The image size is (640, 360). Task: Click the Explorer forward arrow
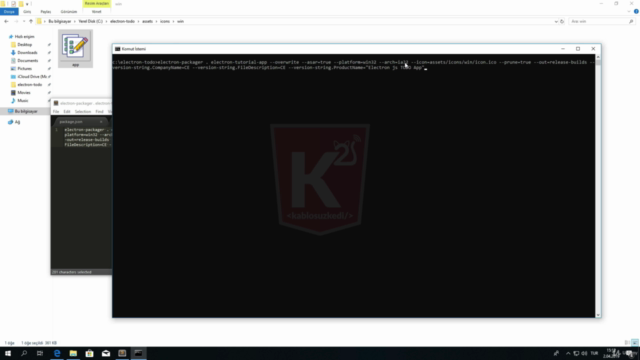[x=16, y=21]
